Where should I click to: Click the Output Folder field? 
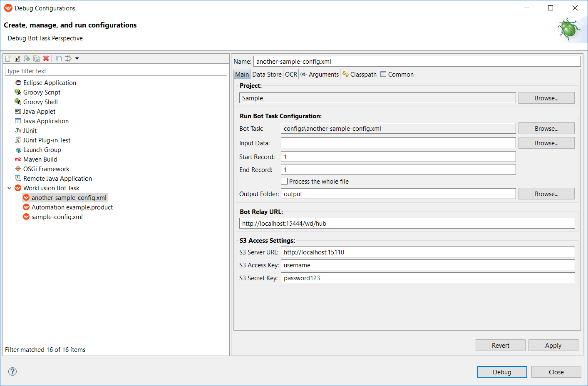point(398,194)
